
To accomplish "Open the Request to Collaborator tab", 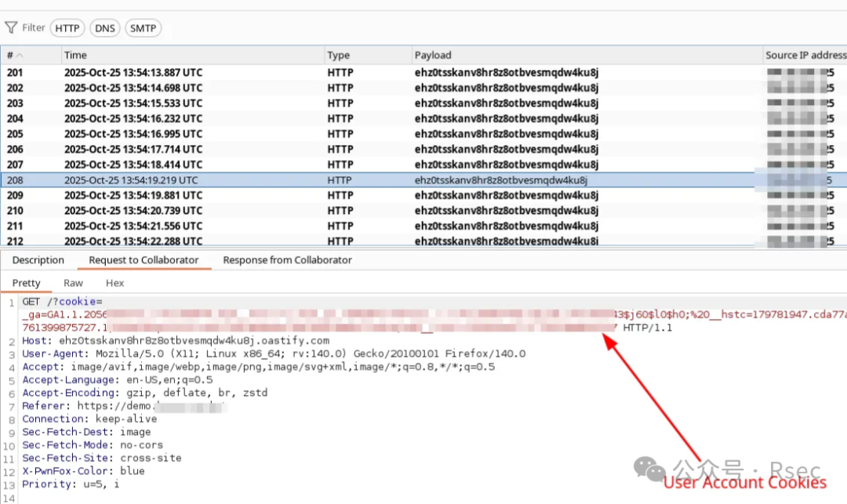I will pos(144,260).
